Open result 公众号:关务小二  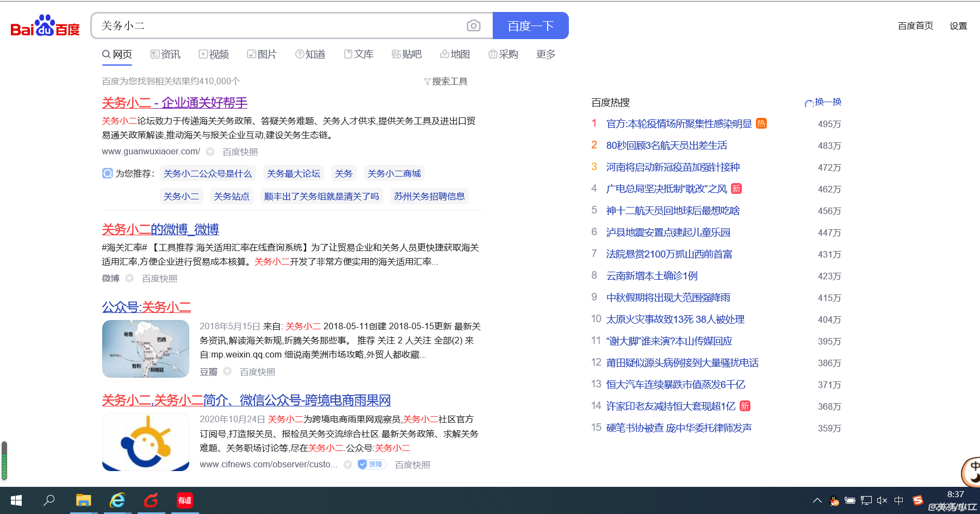click(x=146, y=307)
